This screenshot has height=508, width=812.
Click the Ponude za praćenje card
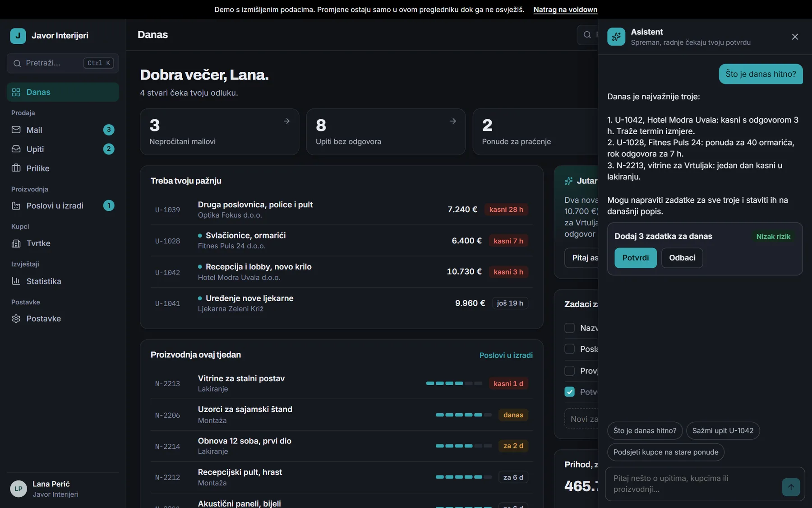click(x=535, y=132)
